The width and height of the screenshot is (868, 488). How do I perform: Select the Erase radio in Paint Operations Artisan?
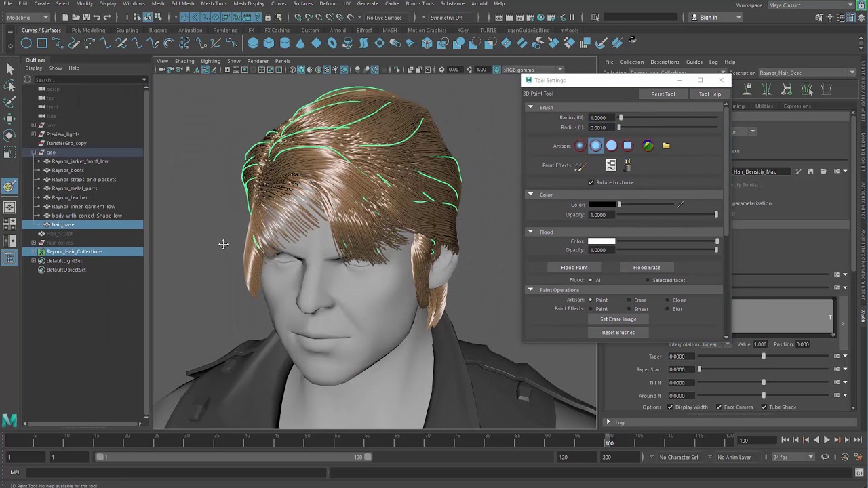coord(629,300)
